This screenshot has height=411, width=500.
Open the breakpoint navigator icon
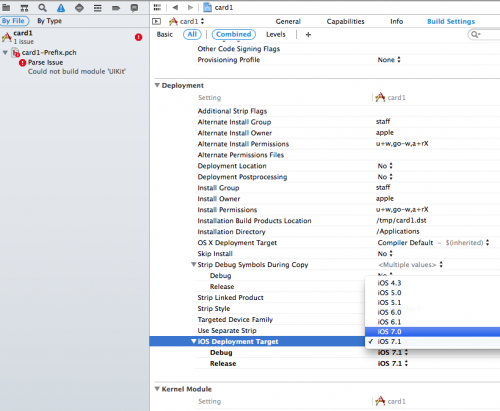[116, 8]
